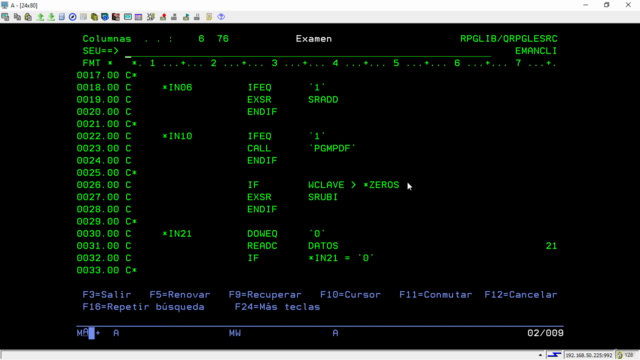Screen dimensions: 640x360
Task: Click the pale pages toolbar icon
Action: pos(83,17)
